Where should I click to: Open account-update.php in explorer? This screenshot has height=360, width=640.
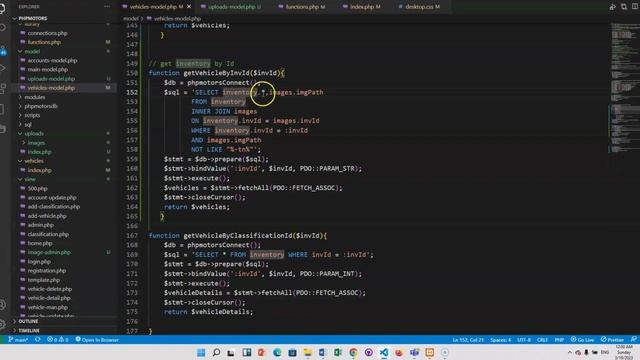click(x=52, y=198)
